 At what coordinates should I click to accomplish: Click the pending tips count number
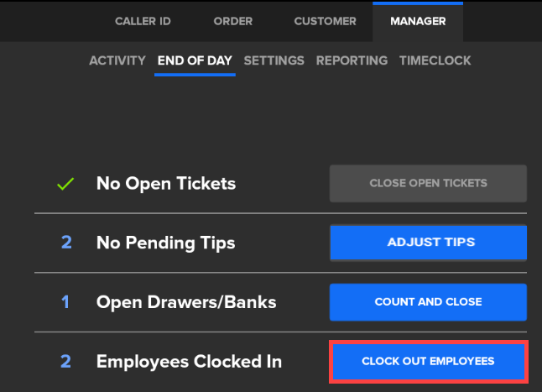(x=65, y=243)
